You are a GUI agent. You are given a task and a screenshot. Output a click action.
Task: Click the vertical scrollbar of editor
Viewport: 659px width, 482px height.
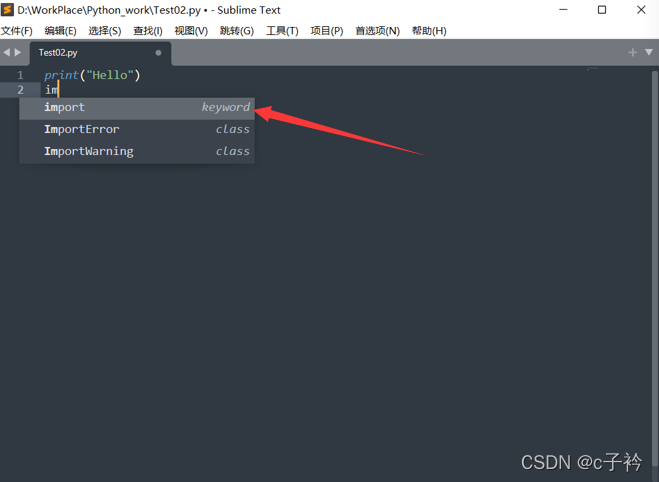[x=654, y=269]
